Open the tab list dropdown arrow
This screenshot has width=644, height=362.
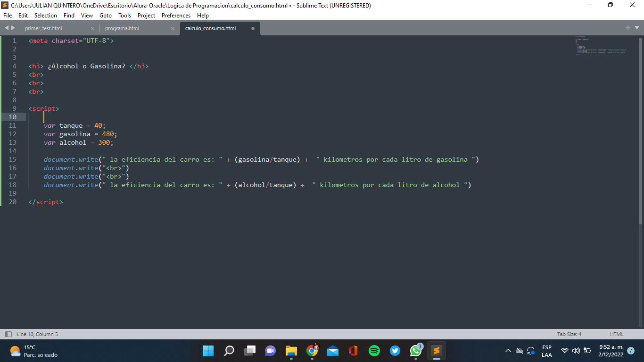point(637,28)
